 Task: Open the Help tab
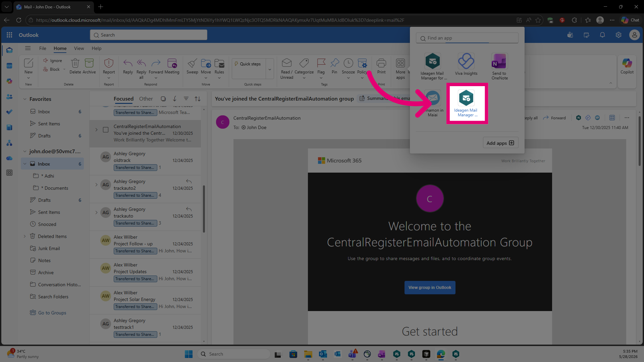97,48
